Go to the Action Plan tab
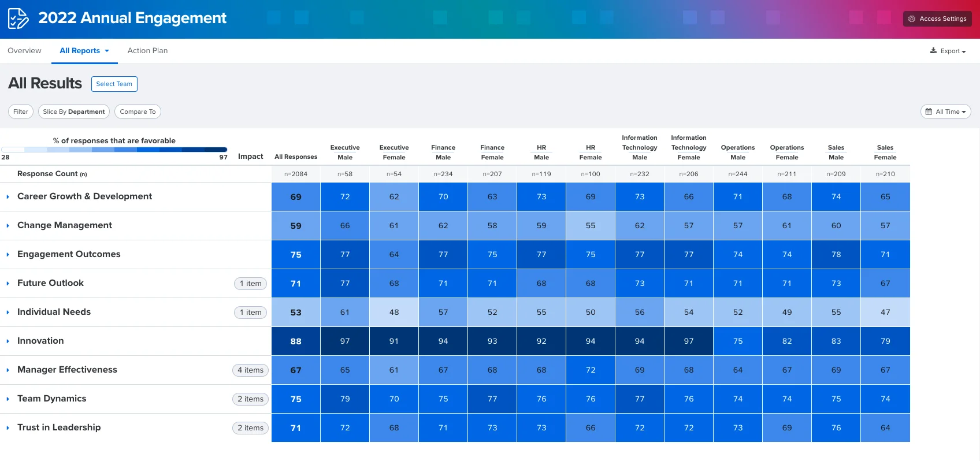 [x=147, y=51]
